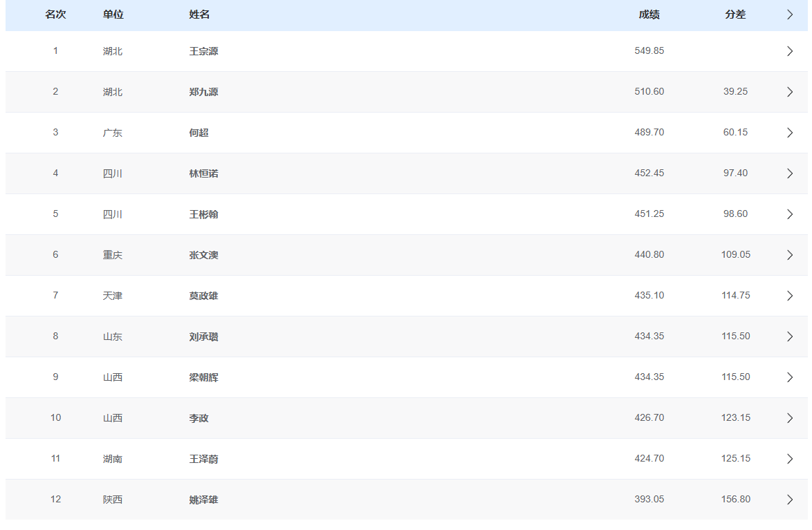Image resolution: width=812 pixels, height=530 pixels.
Task: Select the 成绩 column header
Action: 649,14
